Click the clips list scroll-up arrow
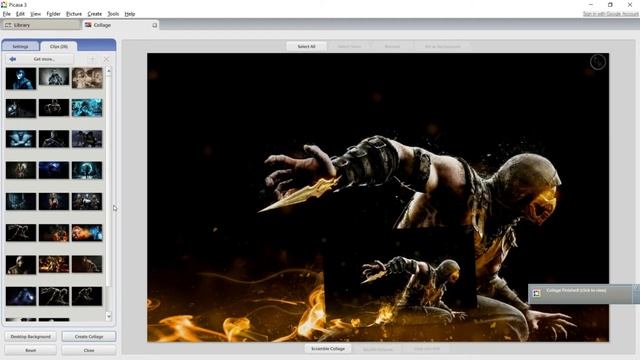The height and width of the screenshot is (360, 640). [109, 71]
